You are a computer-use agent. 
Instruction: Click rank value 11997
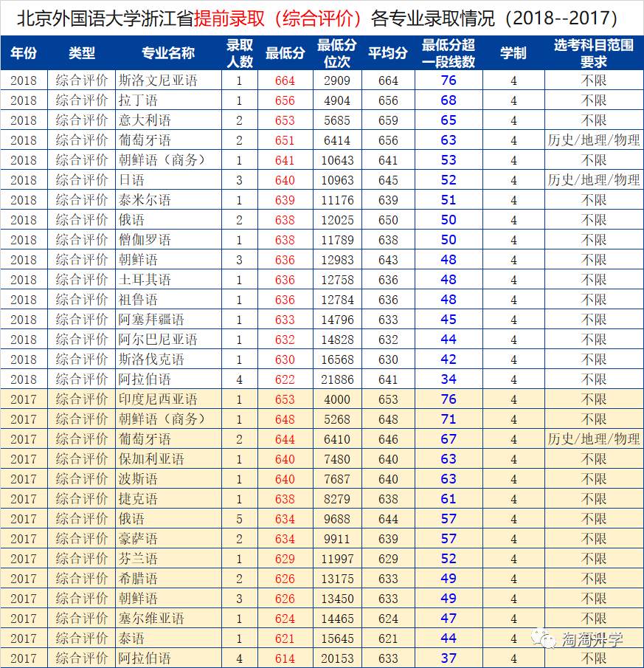(x=337, y=559)
